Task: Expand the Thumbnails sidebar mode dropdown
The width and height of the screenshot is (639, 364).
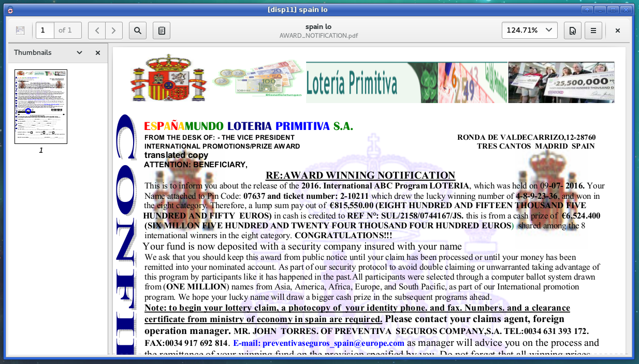Action: point(80,53)
